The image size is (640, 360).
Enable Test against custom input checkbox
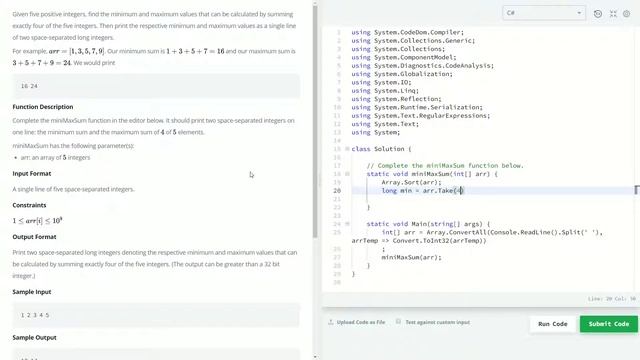click(398, 322)
